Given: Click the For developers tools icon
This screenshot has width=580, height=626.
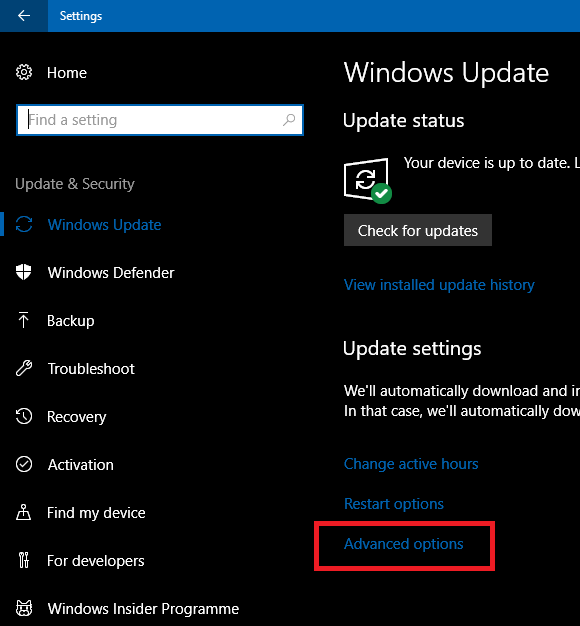Looking at the screenshot, I should [x=24, y=560].
